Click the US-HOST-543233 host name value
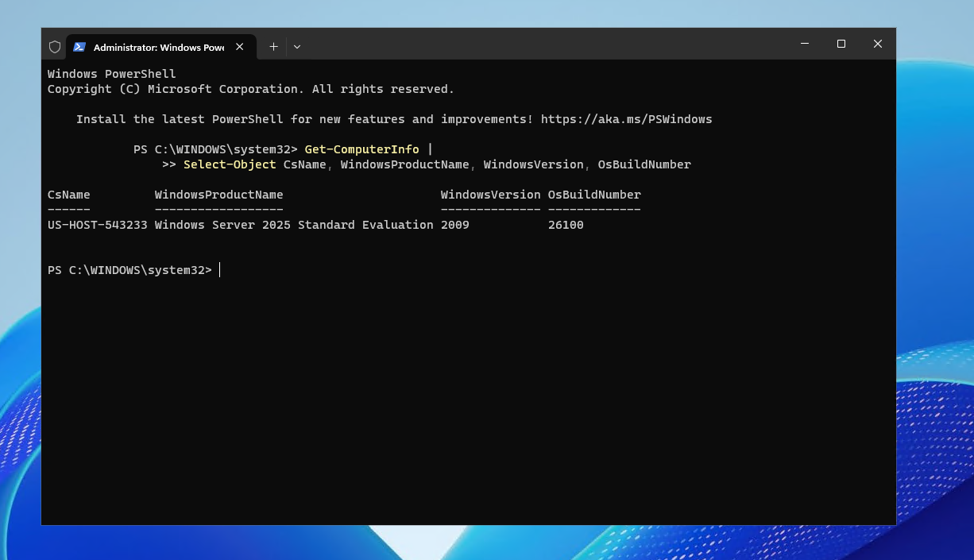This screenshot has width=974, height=560. coord(98,225)
